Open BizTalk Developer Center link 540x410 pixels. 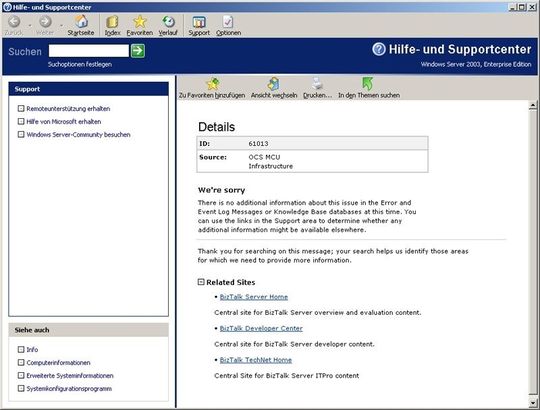pyautogui.click(x=261, y=329)
